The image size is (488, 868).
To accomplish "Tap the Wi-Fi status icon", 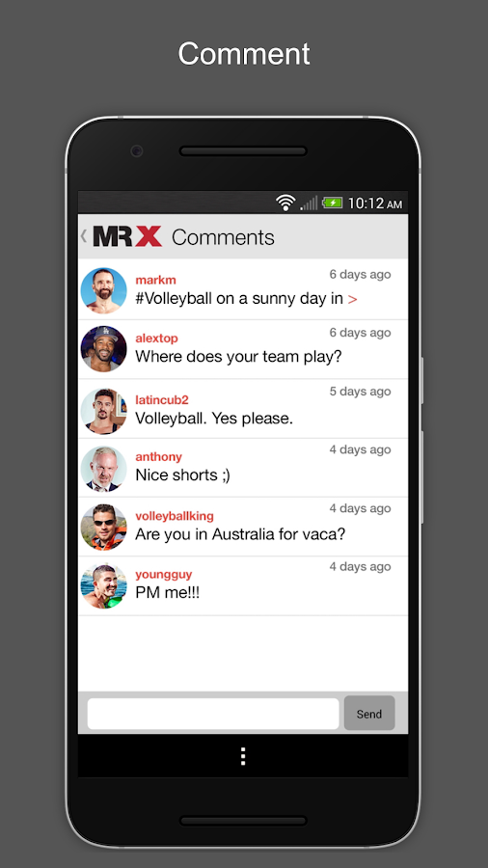I will [x=285, y=203].
